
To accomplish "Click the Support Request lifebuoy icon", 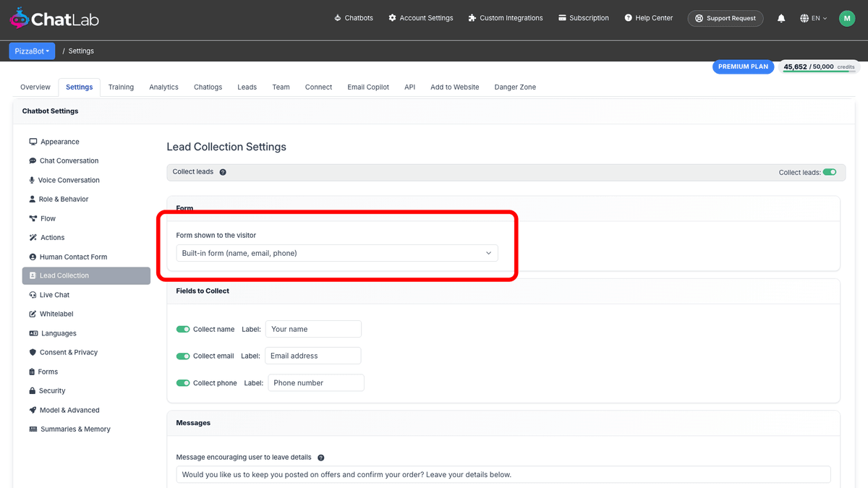I will coord(699,18).
